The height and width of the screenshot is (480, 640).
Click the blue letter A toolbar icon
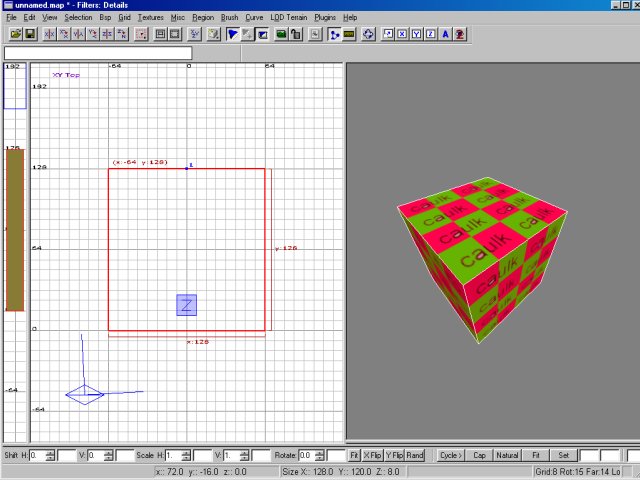tap(445, 34)
